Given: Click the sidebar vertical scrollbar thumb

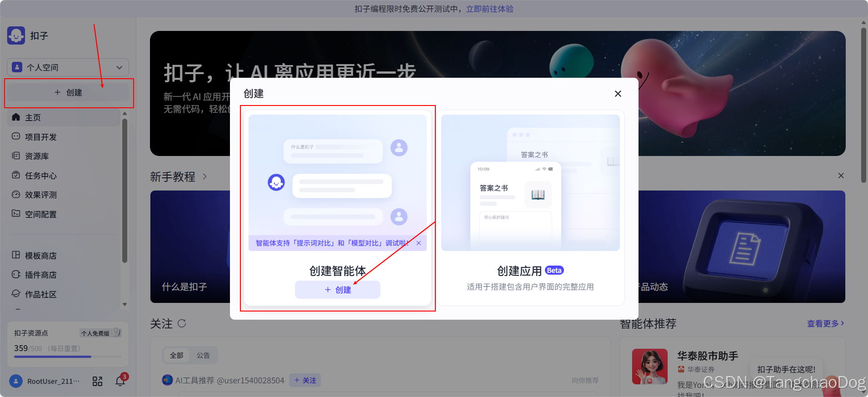Looking at the screenshot, I should tap(125, 190).
